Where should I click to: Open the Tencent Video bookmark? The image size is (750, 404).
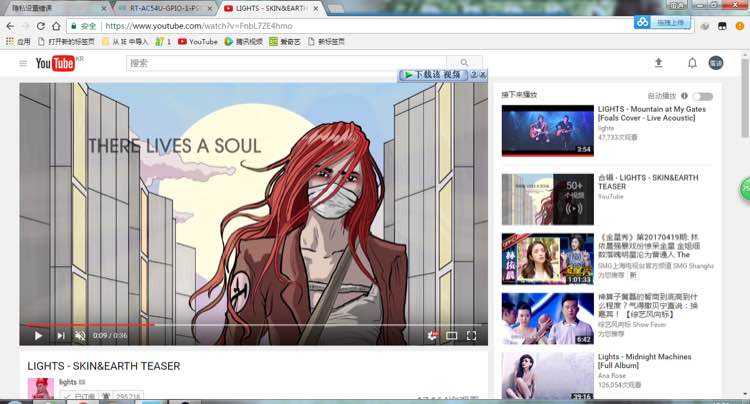coord(243,42)
